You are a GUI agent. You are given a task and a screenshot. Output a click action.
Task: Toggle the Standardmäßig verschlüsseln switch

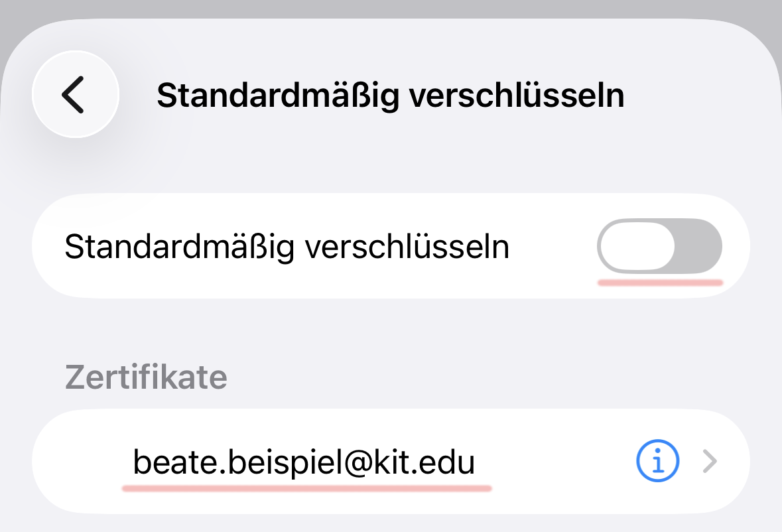pos(659,247)
